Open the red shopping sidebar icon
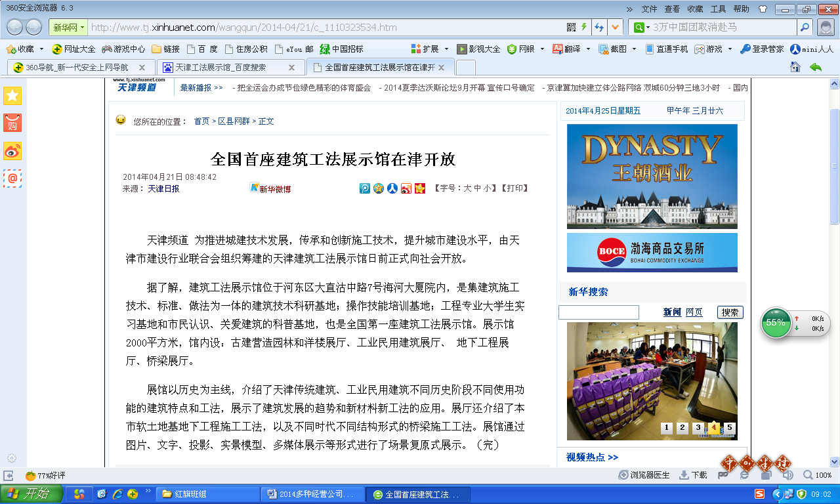The height and width of the screenshot is (504, 840). pyautogui.click(x=12, y=123)
